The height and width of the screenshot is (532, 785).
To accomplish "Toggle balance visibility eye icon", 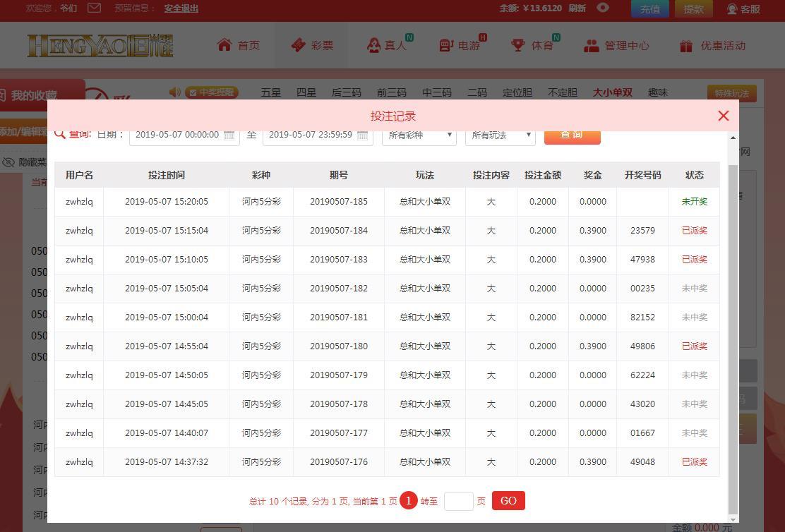I will (603, 8).
